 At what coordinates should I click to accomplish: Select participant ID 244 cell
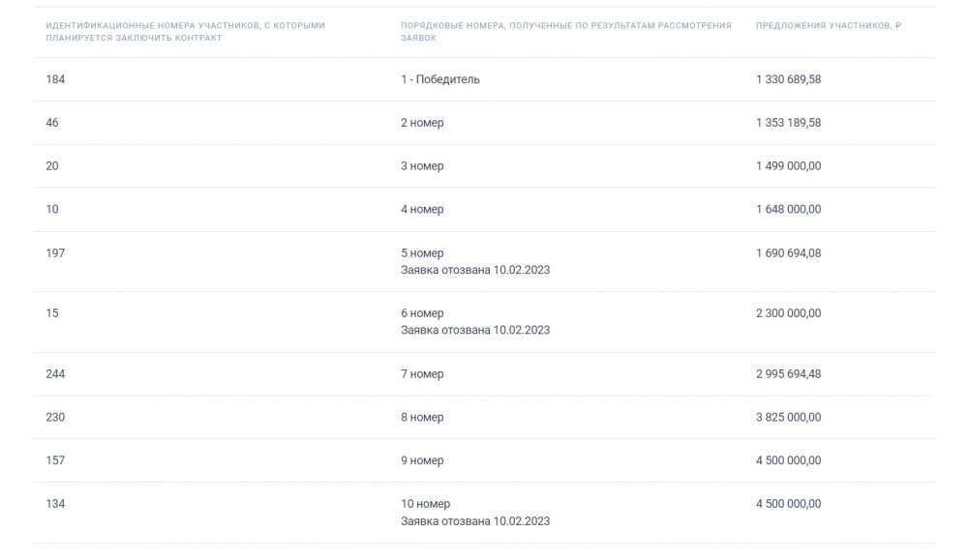point(55,373)
